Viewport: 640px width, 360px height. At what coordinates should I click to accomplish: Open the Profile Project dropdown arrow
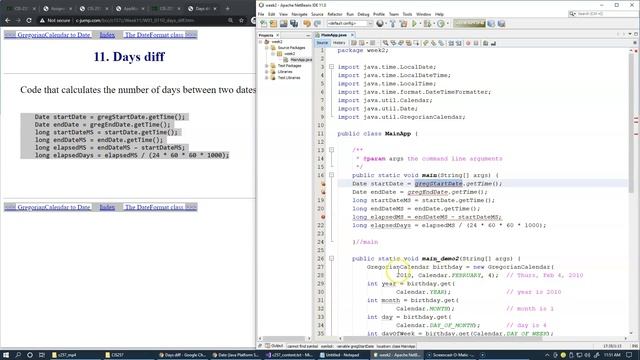pyautogui.click(x=447, y=24)
